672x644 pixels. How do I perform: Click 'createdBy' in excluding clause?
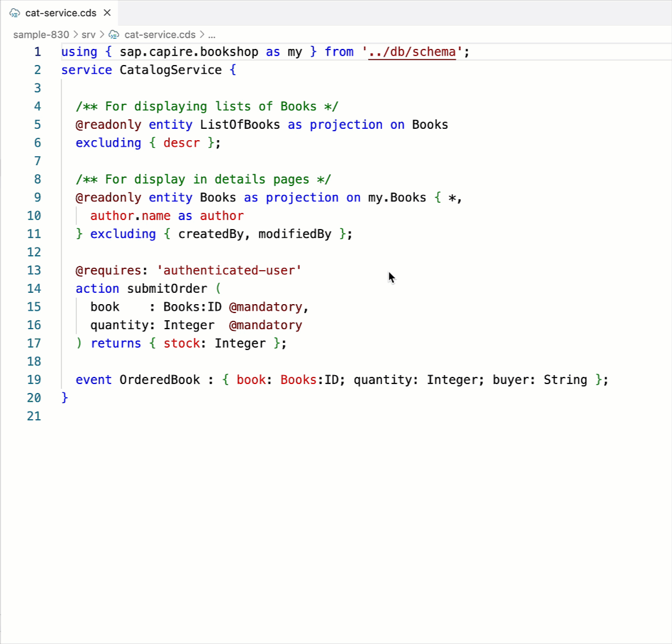(211, 234)
